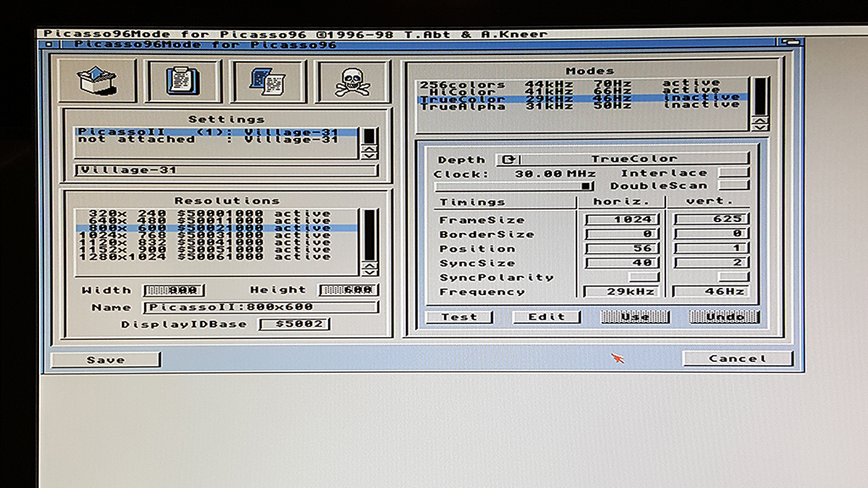
Task: Select resolution 1120x 832
Action: (x=216, y=242)
